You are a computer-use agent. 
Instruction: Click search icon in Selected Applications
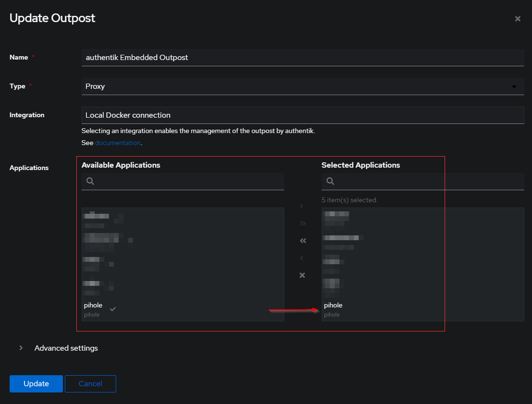coord(330,181)
